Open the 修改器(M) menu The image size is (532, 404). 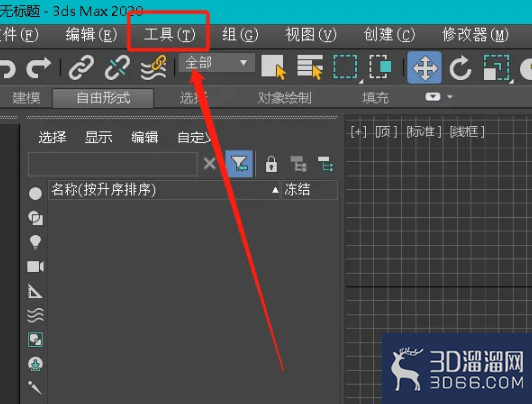point(475,35)
